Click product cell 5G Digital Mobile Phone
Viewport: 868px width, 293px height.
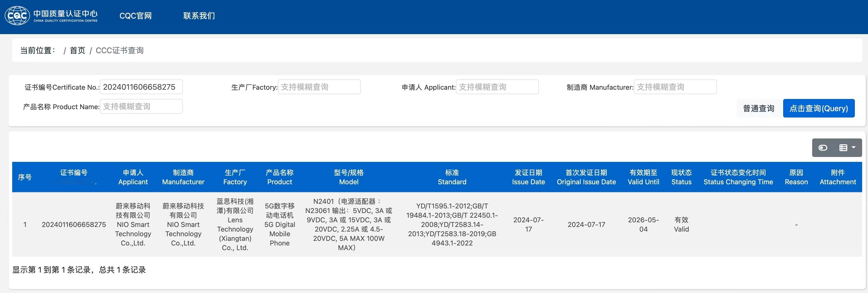tap(280, 225)
